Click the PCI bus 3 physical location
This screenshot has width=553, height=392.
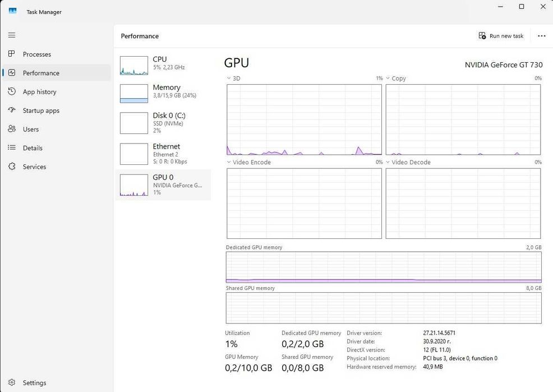pyautogui.click(x=460, y=358)
